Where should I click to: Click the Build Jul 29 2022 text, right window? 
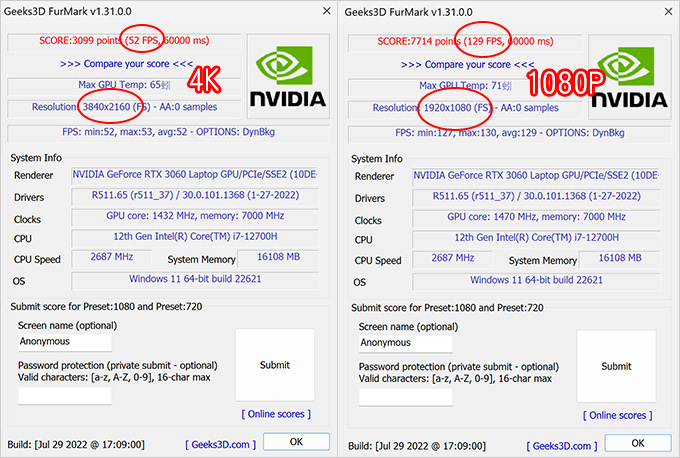[417, 446]
